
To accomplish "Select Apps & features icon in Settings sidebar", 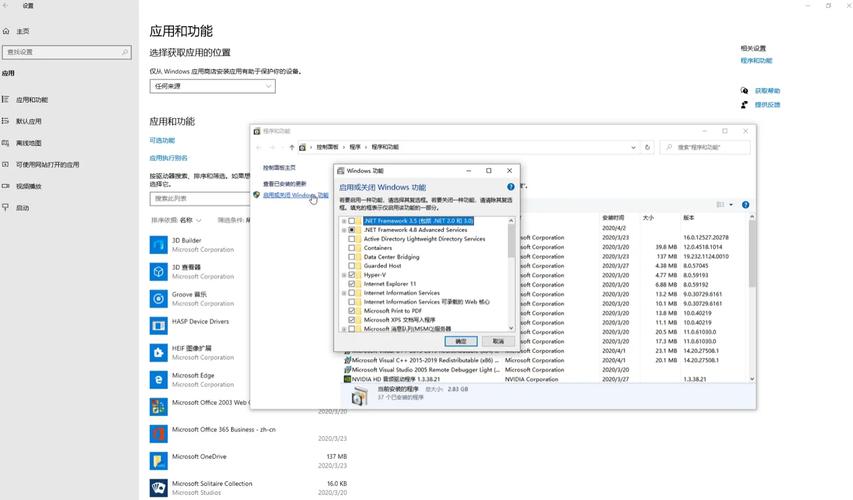I will click(x=5, y=99).
